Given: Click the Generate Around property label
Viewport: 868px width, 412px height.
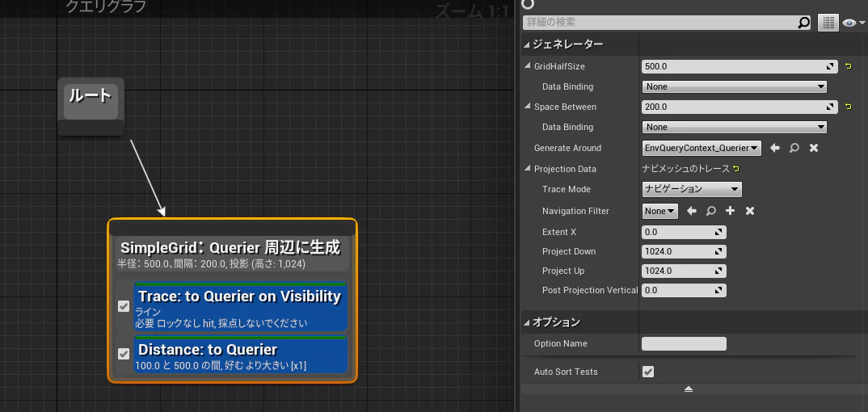Looking at the screenshot, I should tap(567, 148).
